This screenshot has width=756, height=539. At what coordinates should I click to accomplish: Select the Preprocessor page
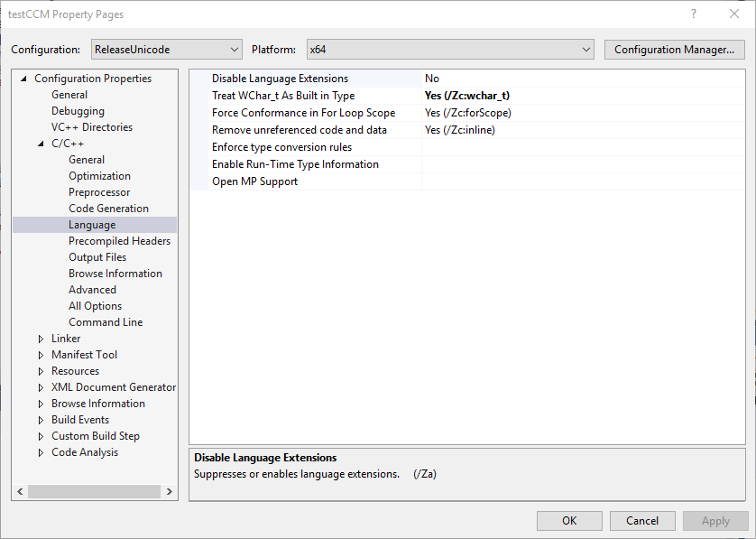point(99,192)
